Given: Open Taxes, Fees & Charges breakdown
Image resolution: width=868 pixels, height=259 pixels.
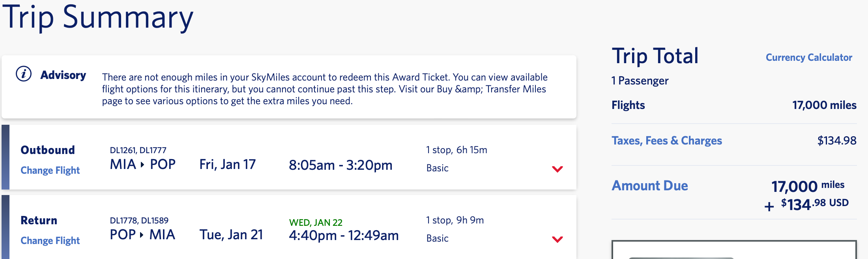Looking at the screenshot, I should click(x=666, y=141).
